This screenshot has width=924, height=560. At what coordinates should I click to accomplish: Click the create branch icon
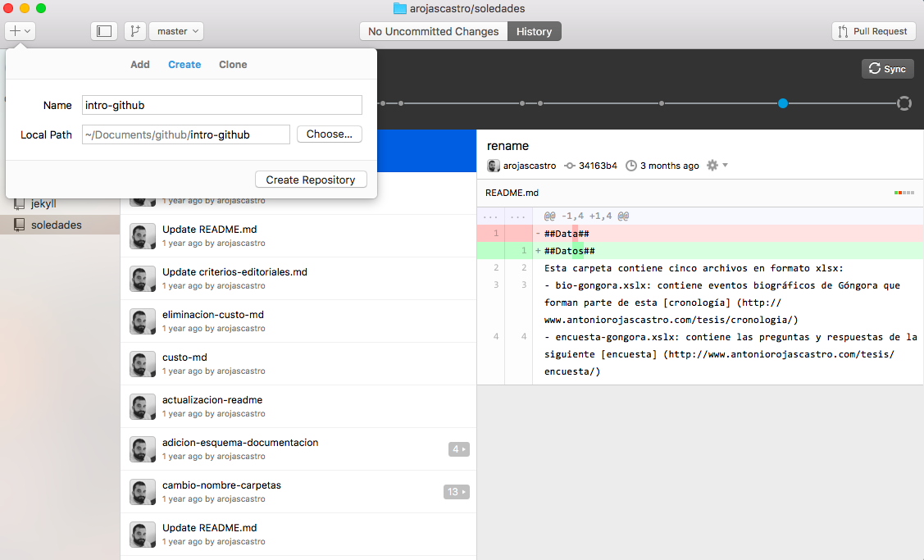coord(135,31)
